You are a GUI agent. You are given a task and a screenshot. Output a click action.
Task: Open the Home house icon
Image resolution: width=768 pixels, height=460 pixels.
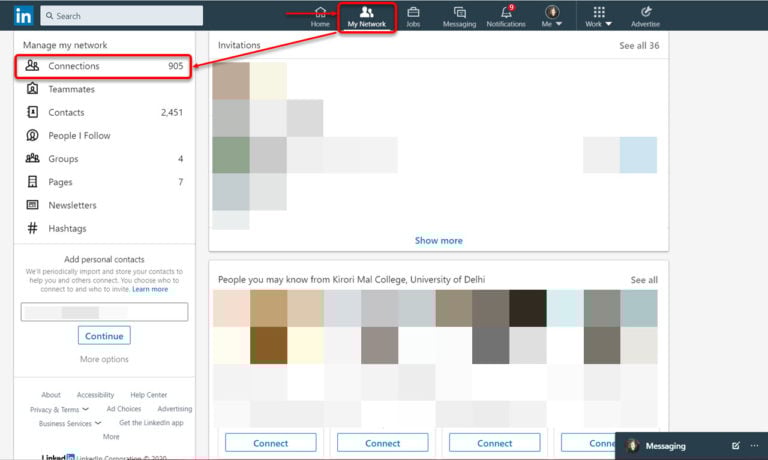320,12
